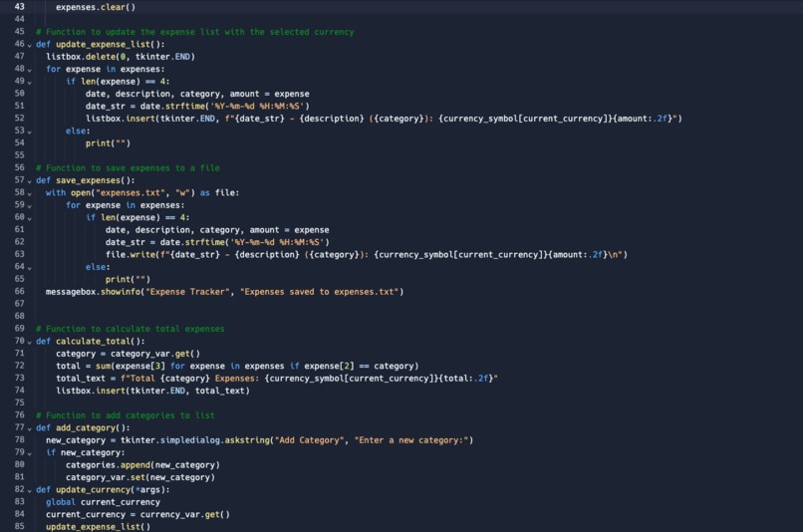
Task: Fold the 'if new_category' block on line 79
Action: (x=29, y=453)
